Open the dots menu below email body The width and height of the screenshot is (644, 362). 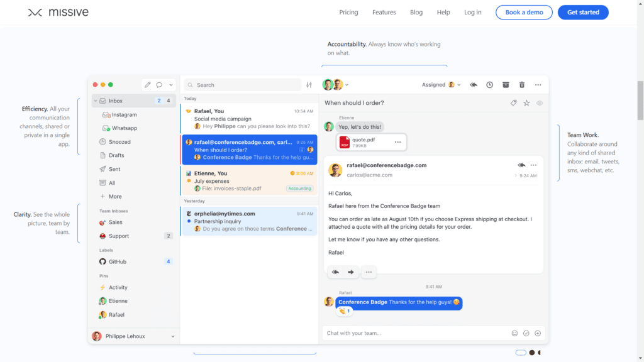click(x=369, y=272)
